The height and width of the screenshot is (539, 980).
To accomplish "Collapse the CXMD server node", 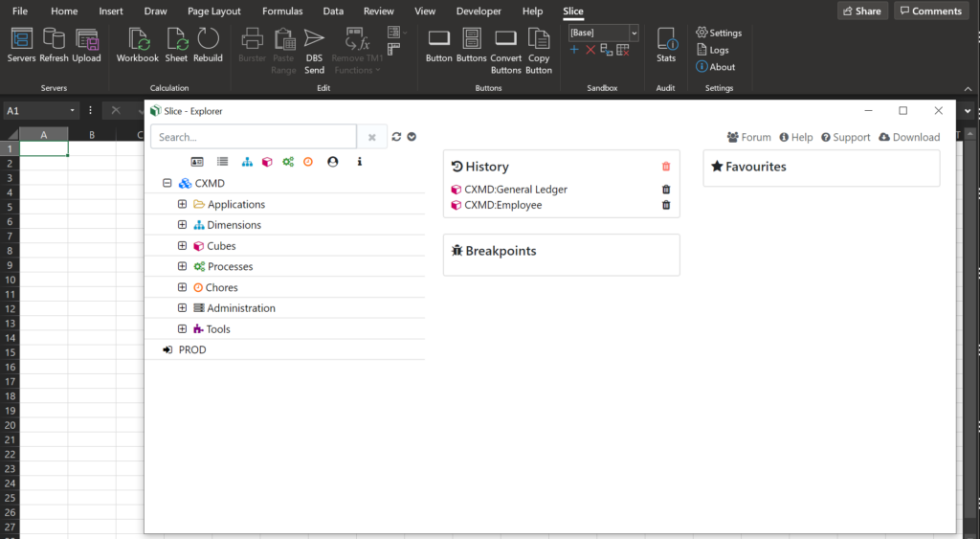I will tap(167, 183).
